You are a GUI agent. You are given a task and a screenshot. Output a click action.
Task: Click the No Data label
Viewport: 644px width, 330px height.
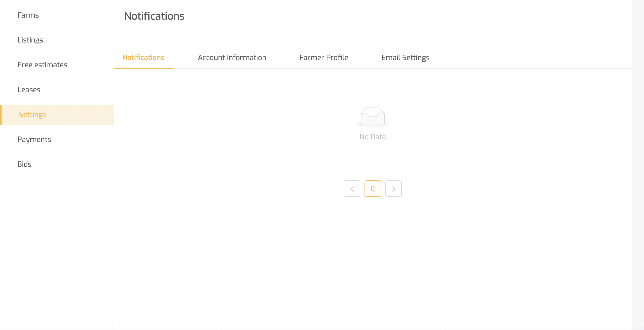point(373,137)
